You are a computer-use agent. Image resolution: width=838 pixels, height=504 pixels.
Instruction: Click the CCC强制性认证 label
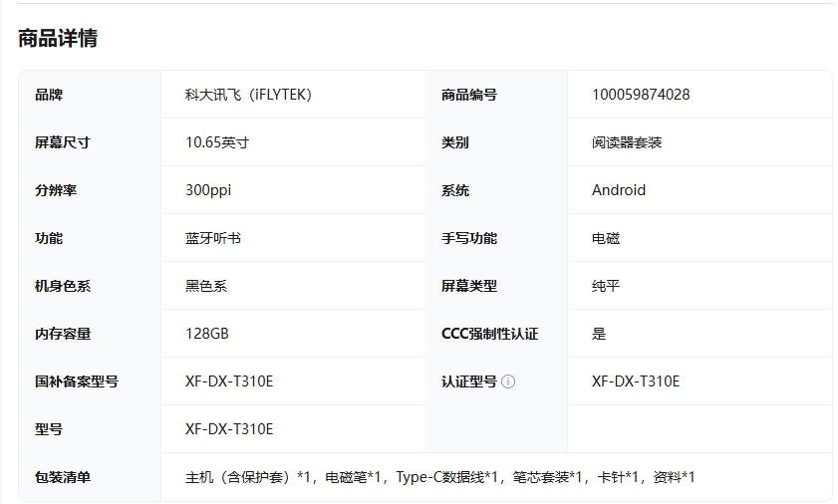489,334
